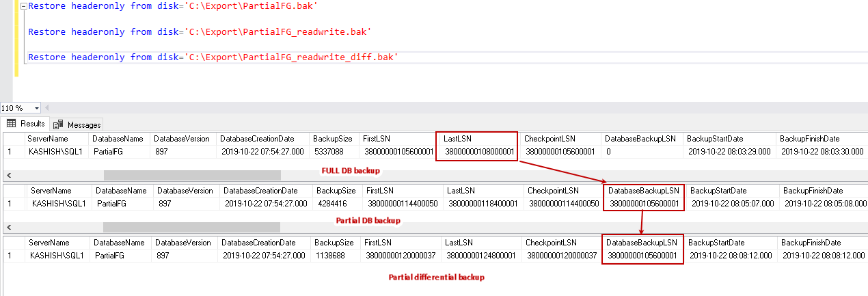Place cursor in the PartialFG_readwrite_diff.bak query line

pos(213,57)
